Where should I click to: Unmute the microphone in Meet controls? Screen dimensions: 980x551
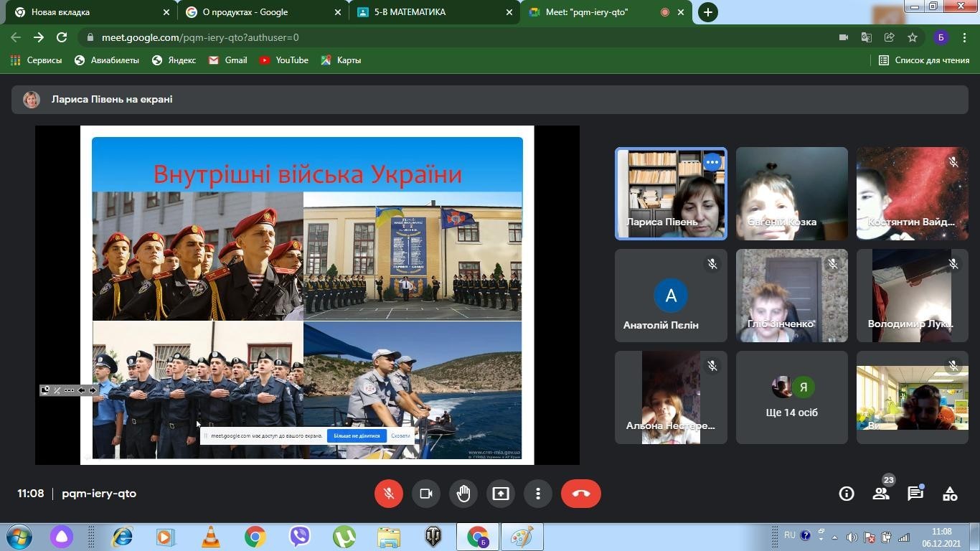click(388, 494)
